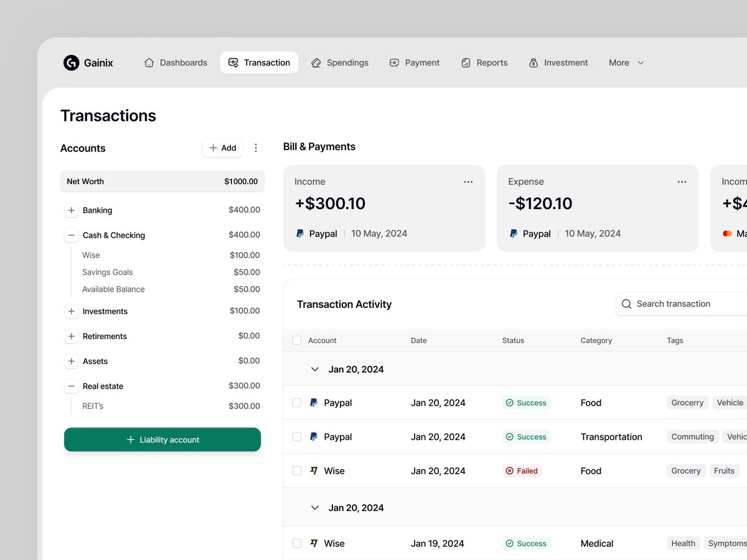Image resolution: width=747 pixels, height=560 pixels.
Task: Switch to the Investment tab
Action: tap(558, 62)
